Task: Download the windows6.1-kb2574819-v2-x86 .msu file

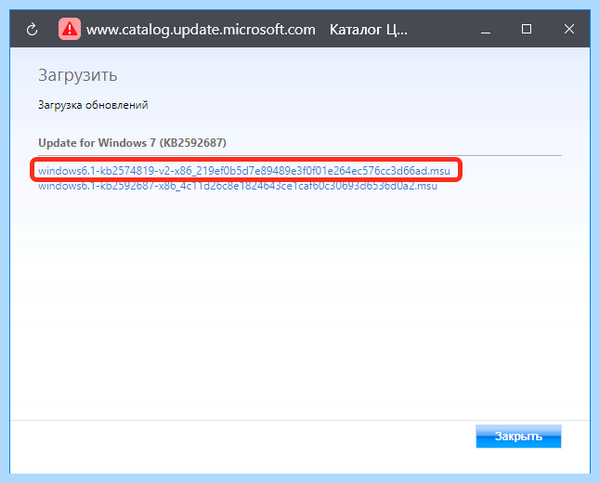Action: click(x=244, y=171)
